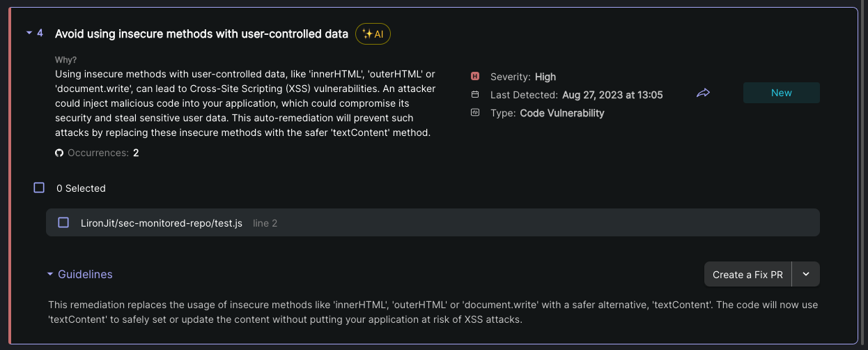Open the Create a Fix PR dropdown arrow
The height and width of the screenshot is (350, 868).
(x=806, y=274)
